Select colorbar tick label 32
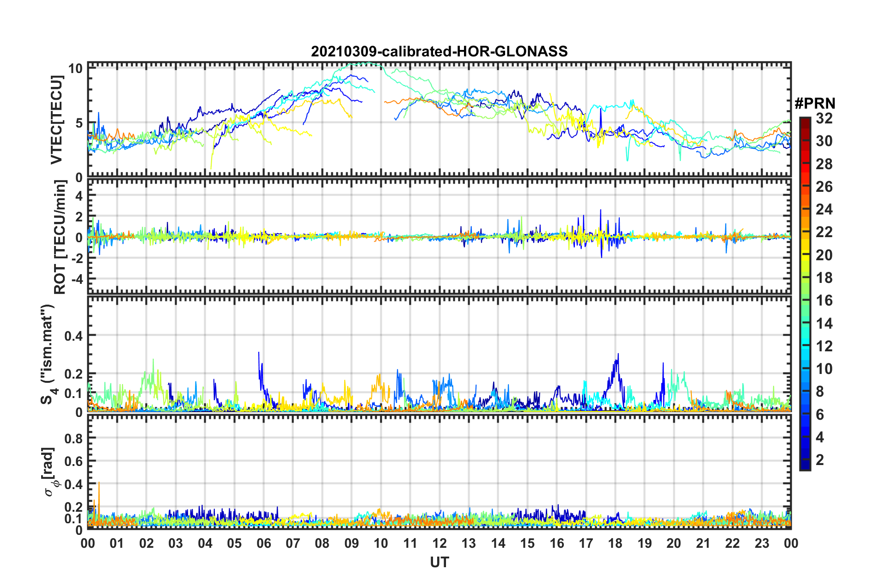The width and height of the screenshot is (879, 588). point(824,118)
